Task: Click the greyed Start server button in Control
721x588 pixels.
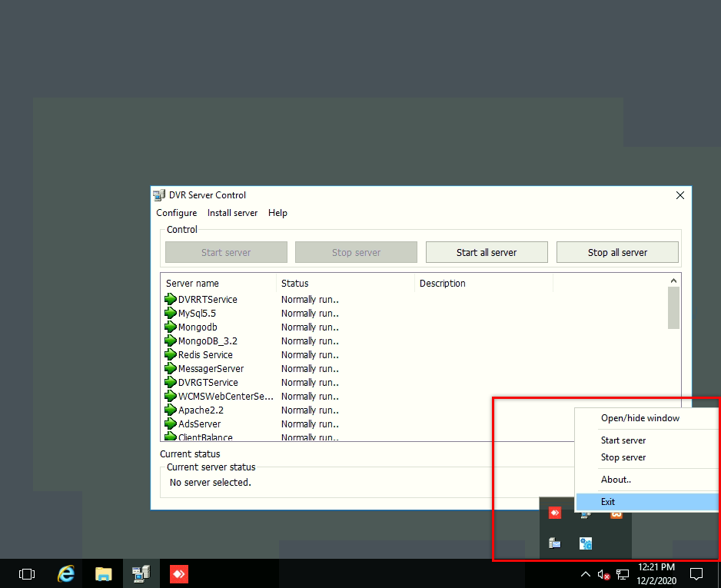Action: [226, 252]
